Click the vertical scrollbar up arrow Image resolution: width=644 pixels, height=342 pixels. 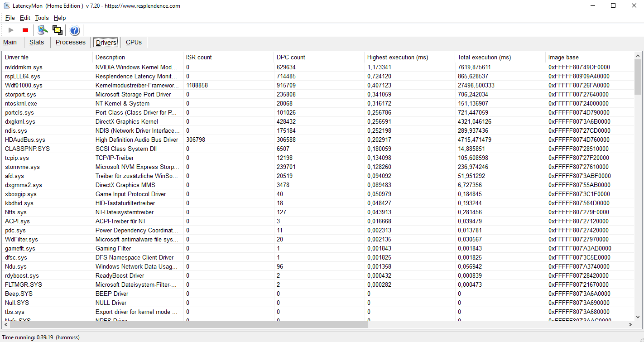[638, 55]
